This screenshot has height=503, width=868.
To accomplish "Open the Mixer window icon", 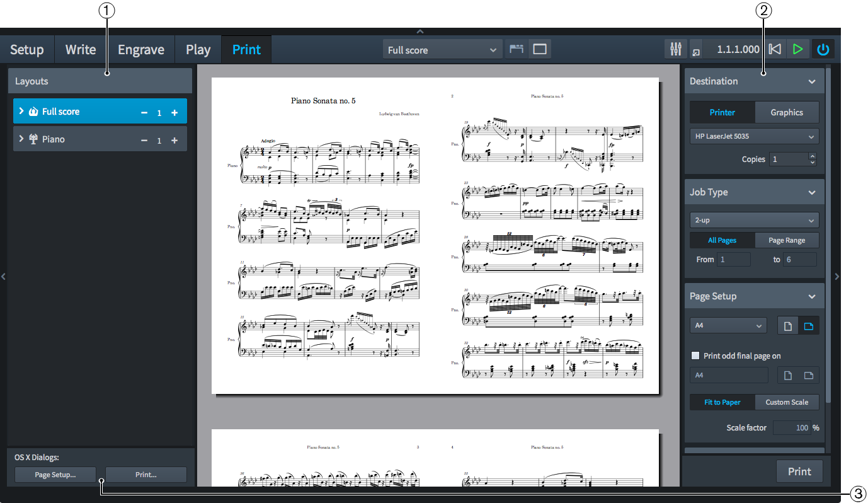I will click(675, 49).
